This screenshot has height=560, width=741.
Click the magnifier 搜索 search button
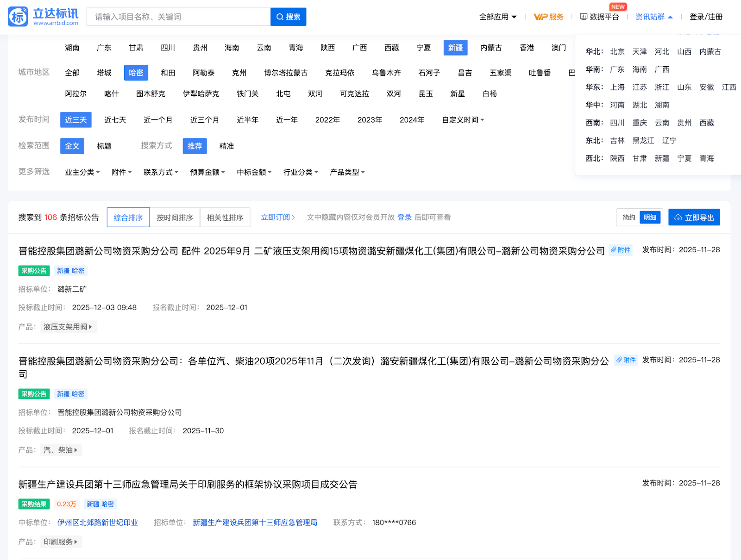click(x=288, y=17)
